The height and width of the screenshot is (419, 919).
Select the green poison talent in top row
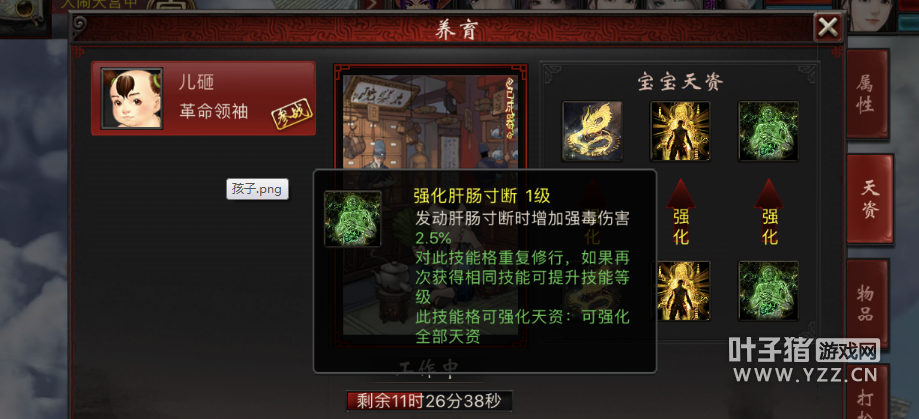[768, 131]
